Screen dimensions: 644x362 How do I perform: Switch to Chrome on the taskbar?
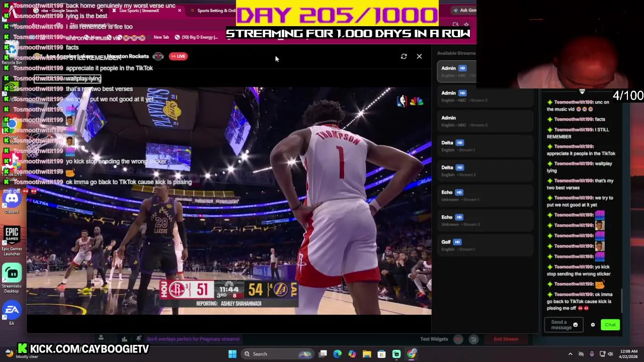[x=412, y=354]
